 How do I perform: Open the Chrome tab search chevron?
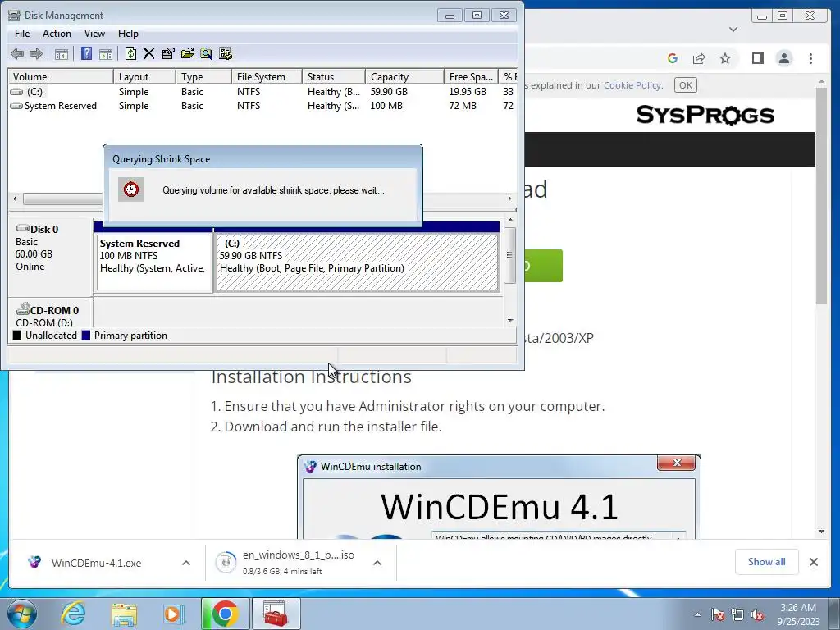(x=733, y=30)
